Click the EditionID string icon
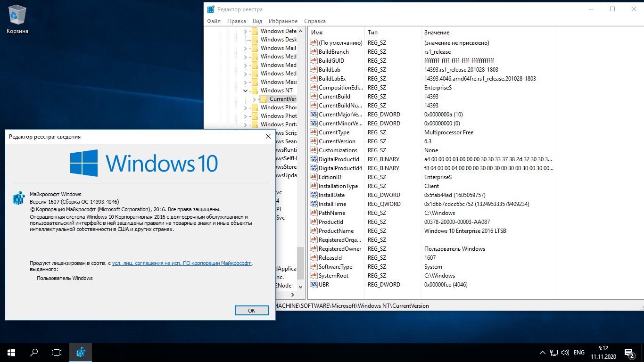Image resolution: width=644 pixels, height=362 pixels. [x=314, y=177]
